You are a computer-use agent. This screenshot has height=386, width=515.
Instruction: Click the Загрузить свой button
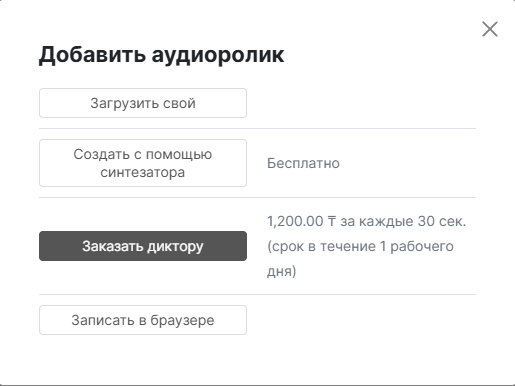click(143, 103)
